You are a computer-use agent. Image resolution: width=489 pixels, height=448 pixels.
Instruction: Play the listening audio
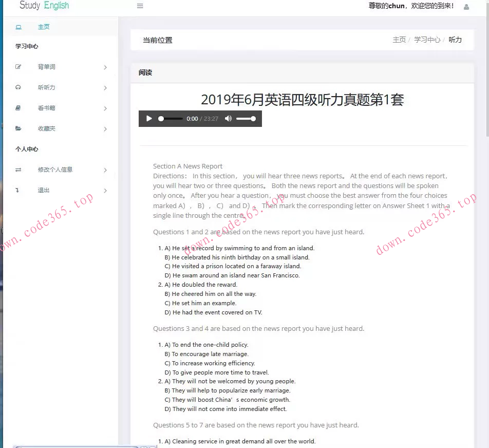tap(149, 119)
